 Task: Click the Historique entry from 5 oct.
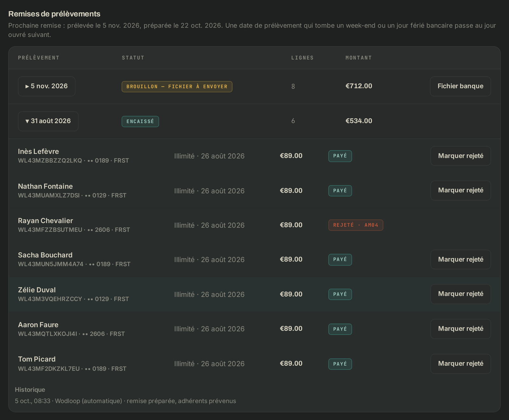click(125, 401)
